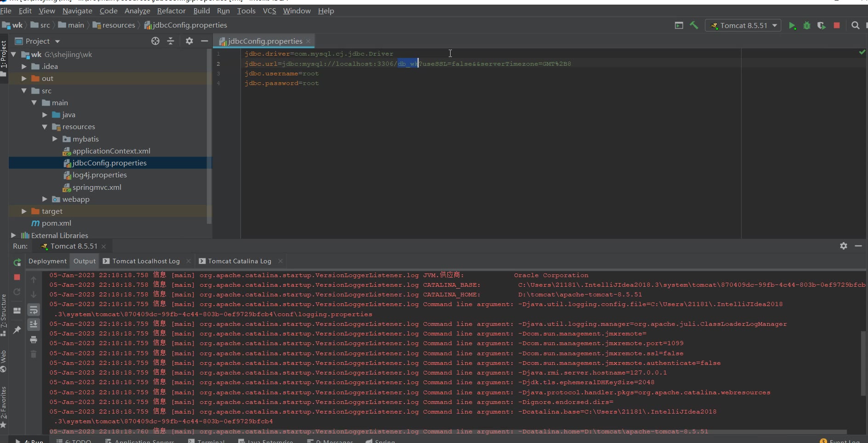Image resolution: width=868 pixels, height=443 pixels.
Task: Open Search Everywhere magnifier icon
Action: coord(855,26)
